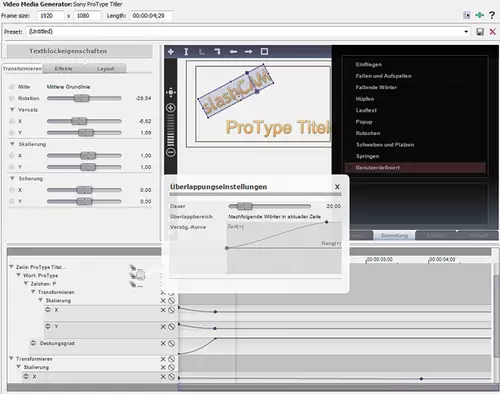Open media properties icon beside green plus
500x394 pixels.
467,15
